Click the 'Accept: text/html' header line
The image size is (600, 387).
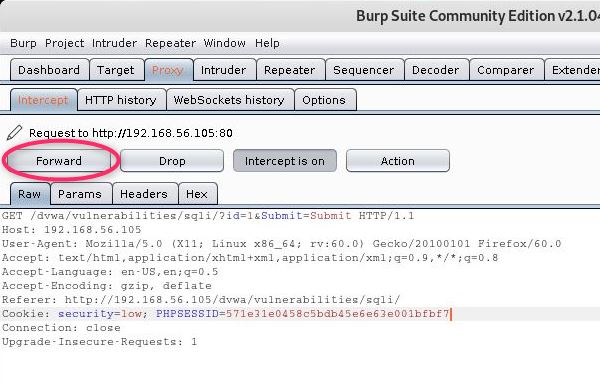250,258
